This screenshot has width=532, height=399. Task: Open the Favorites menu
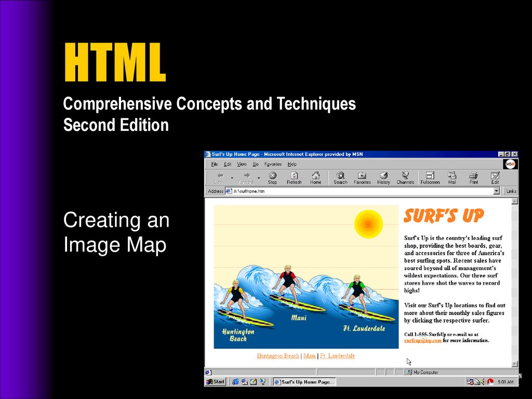[273, 164]
